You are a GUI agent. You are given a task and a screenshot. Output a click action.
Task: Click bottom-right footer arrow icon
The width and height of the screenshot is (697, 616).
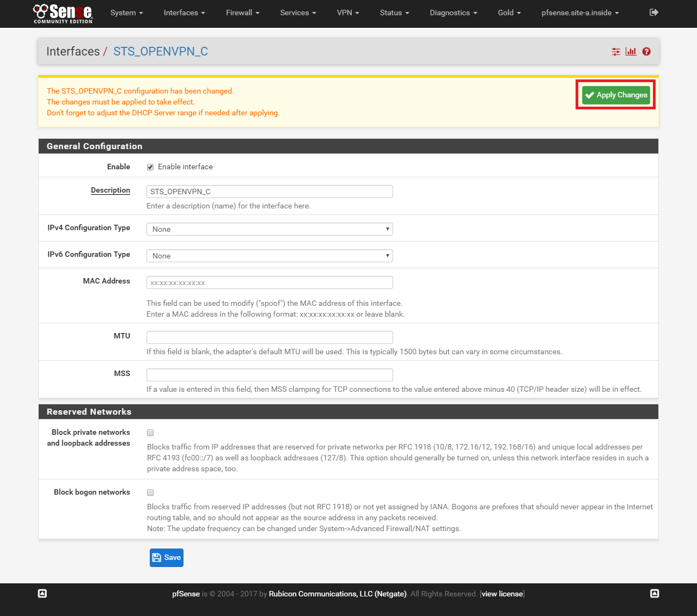coord(655,594)
